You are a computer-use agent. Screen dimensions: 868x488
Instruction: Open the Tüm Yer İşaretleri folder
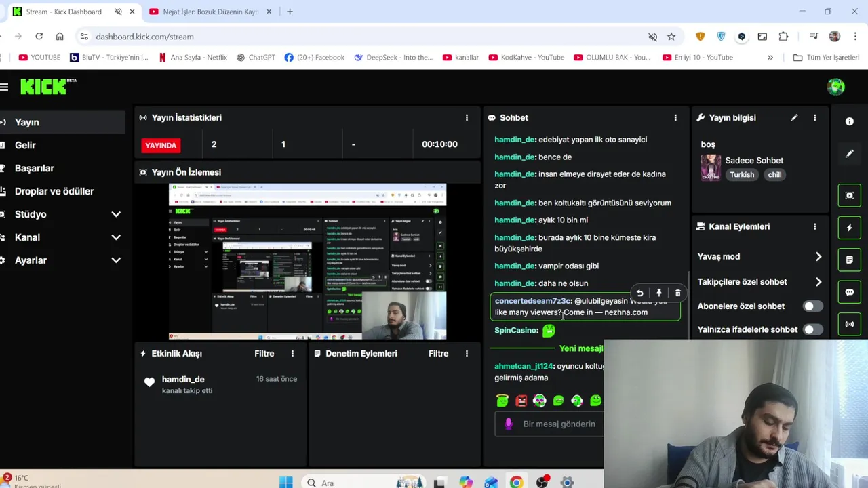tap(827, 58)
